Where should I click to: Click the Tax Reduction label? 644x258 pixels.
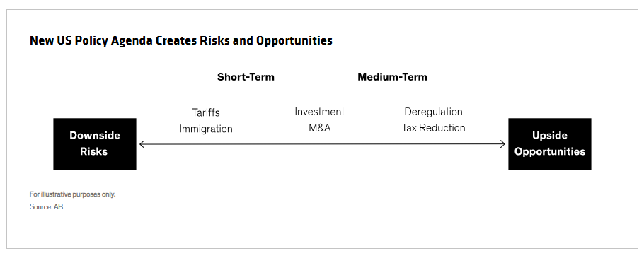(433, 128)
